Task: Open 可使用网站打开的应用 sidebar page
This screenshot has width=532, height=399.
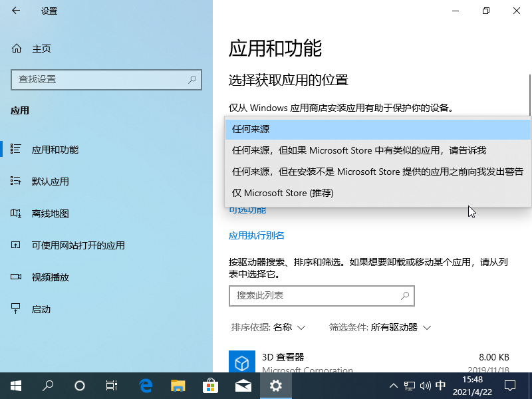Action: click(106, 245)
